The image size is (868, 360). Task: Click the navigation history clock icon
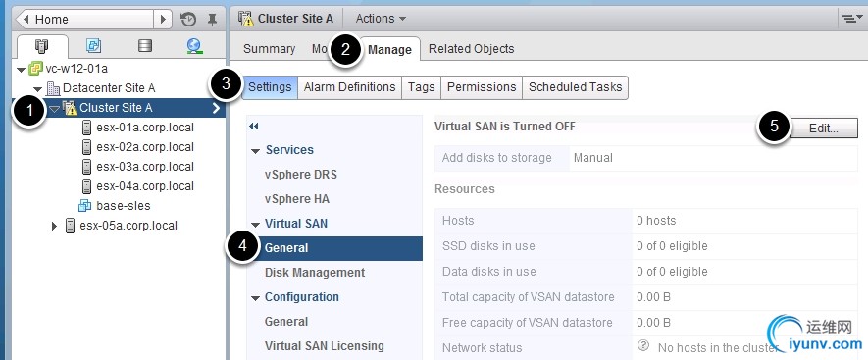click(188, 20)
